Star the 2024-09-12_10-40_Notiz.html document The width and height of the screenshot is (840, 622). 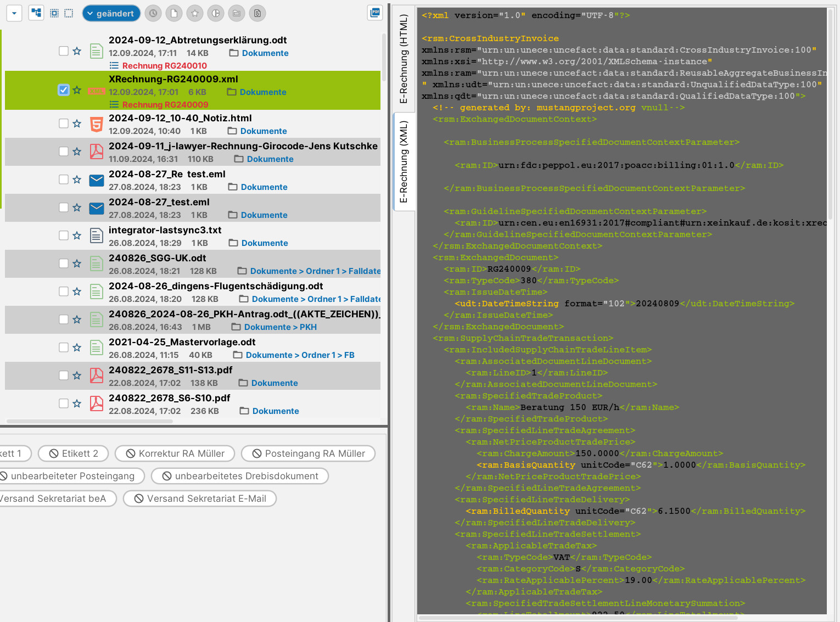[x=77, y=124]
